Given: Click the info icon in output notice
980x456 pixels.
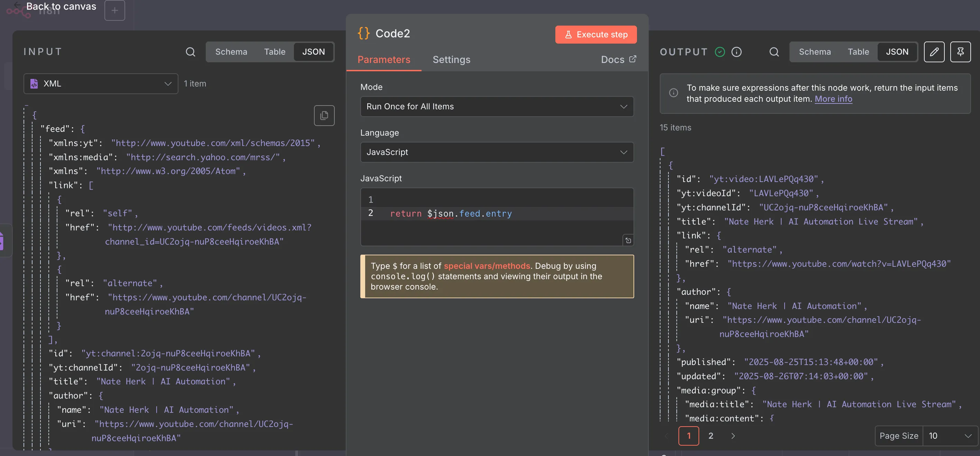Looking at the screenshot, I should [673, 93].
